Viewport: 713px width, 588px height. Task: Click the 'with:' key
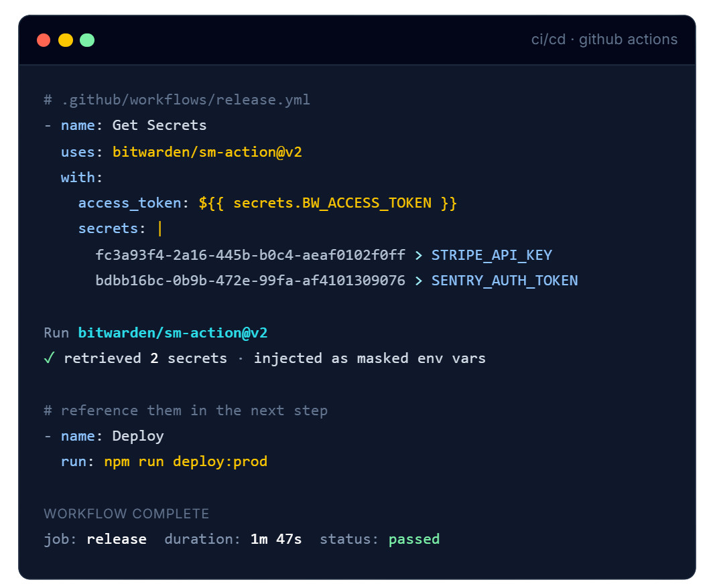click(82, 177)
